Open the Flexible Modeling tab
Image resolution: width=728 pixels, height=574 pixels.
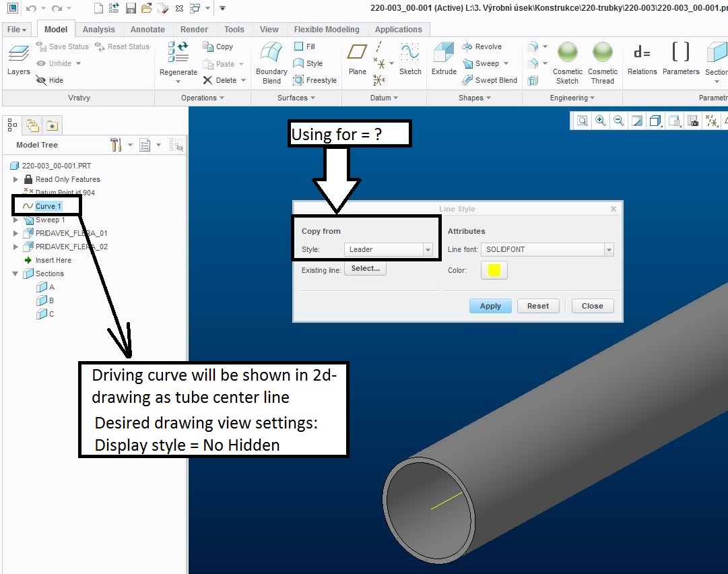pos(327,29)
